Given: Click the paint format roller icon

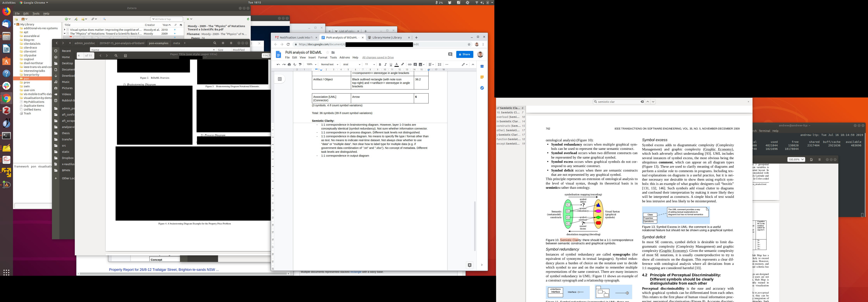Looking at the screenshot, I should coord(300,65).
